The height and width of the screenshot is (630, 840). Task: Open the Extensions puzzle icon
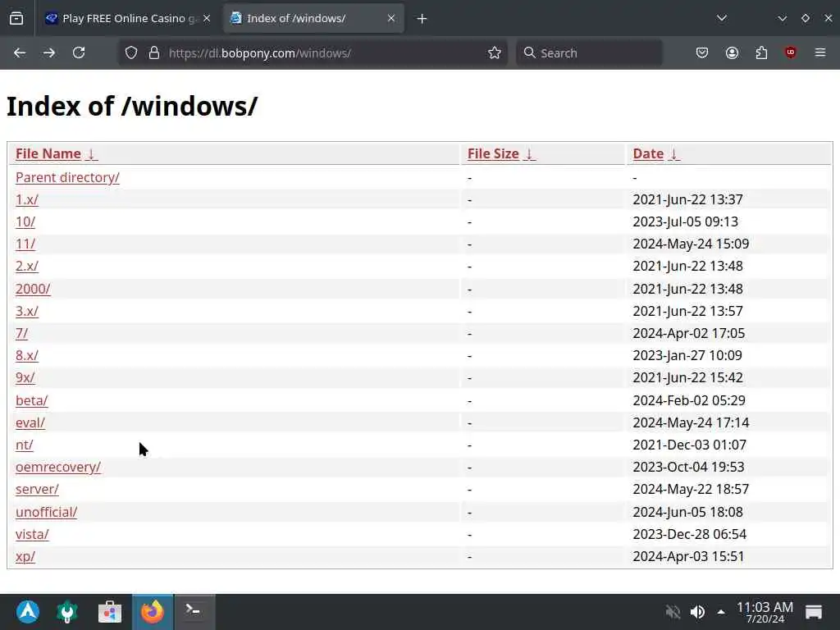click(761, 52)
